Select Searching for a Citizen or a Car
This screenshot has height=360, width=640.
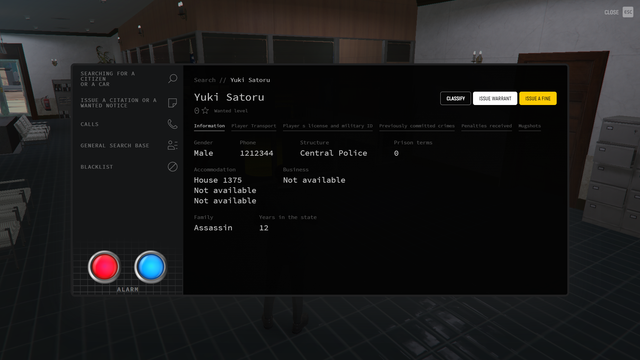pos(107,79)
